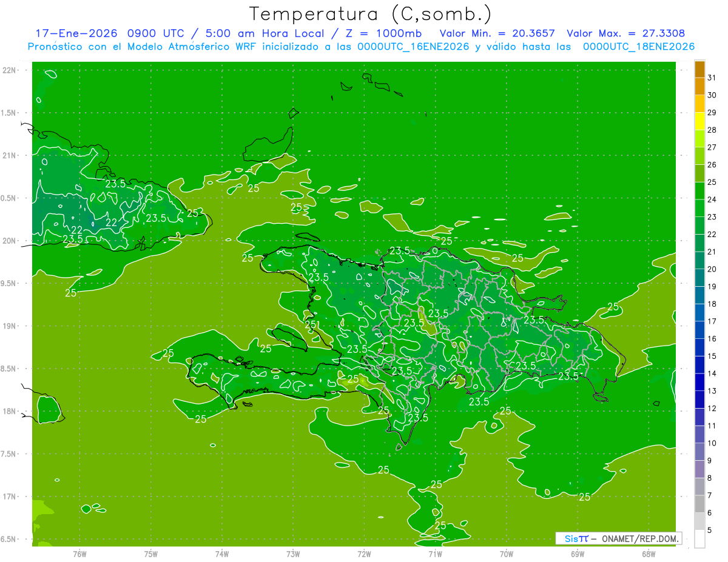Click the '71W' longitude axis label
This screenshot has width=728, height=562.
[x=435, y=554]
